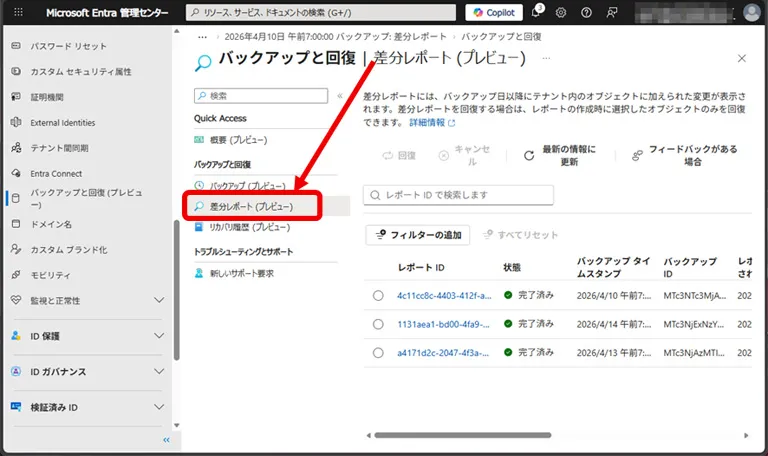Open 新しいサポート要求 in blade menu

(x=242, y=273)
